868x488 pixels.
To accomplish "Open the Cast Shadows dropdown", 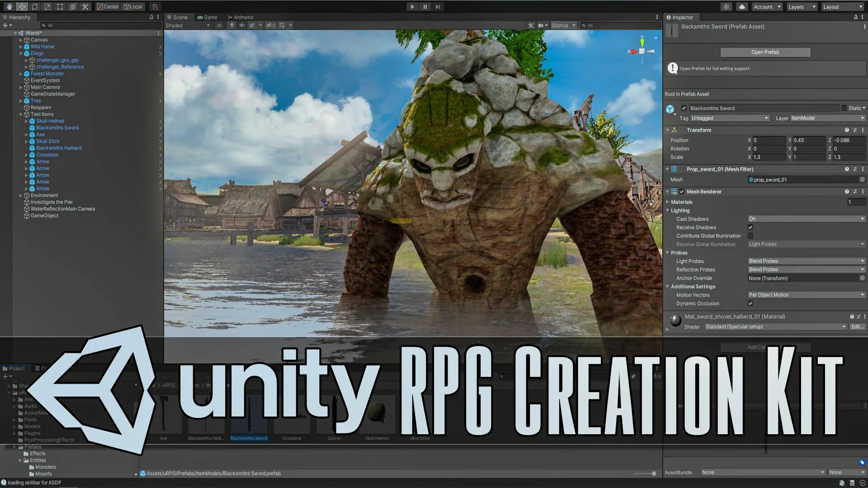I will tap(806, 219).
